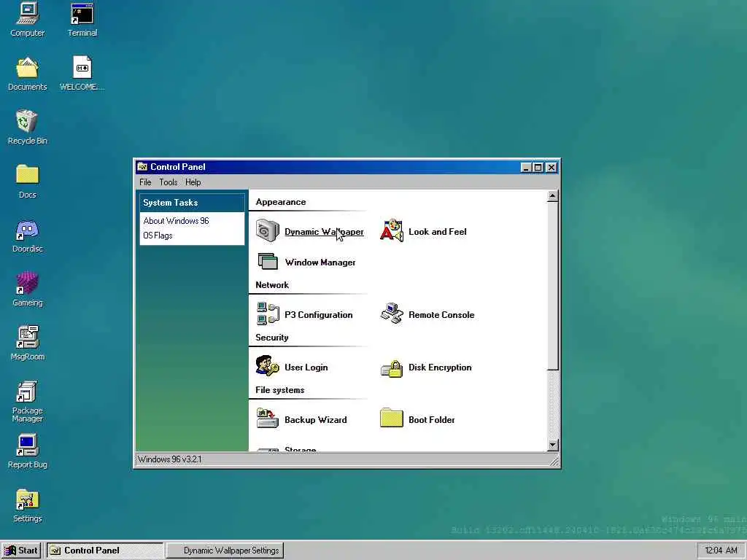Select the Settings desktop shortcut icon
Screen dimensions: 747x560
27,499
